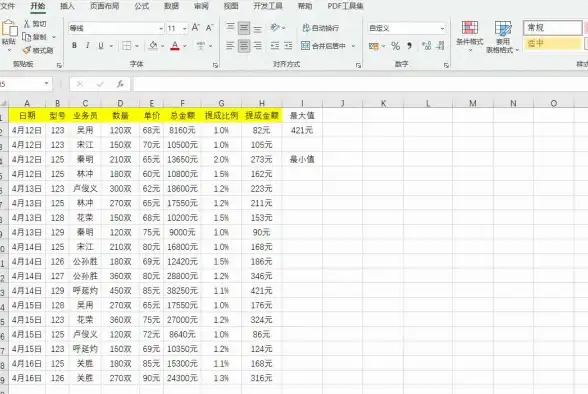Image resolution: width=588 pixels, height=394 pixels.
Task: Apply red font color A
Action: click(175, 46)
